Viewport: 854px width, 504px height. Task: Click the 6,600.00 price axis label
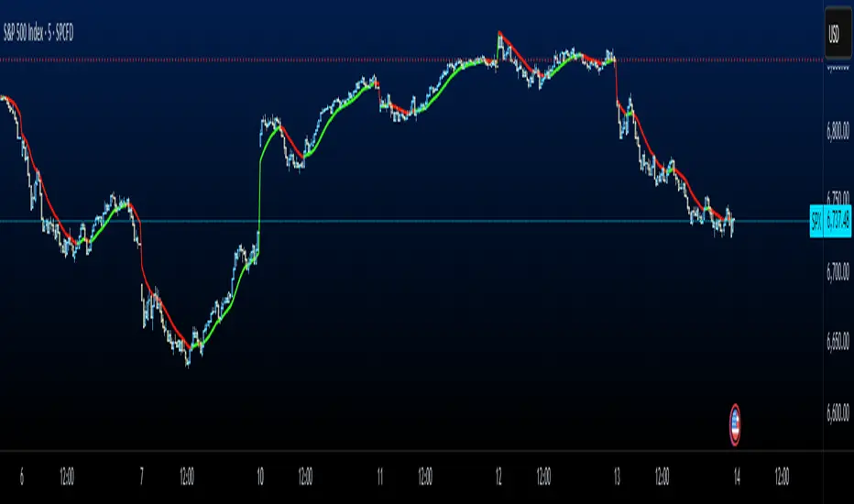tap(838, 412)
